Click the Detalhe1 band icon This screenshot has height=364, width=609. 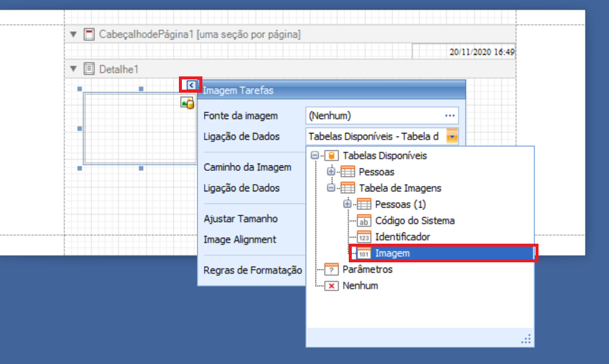click(89, 69)
